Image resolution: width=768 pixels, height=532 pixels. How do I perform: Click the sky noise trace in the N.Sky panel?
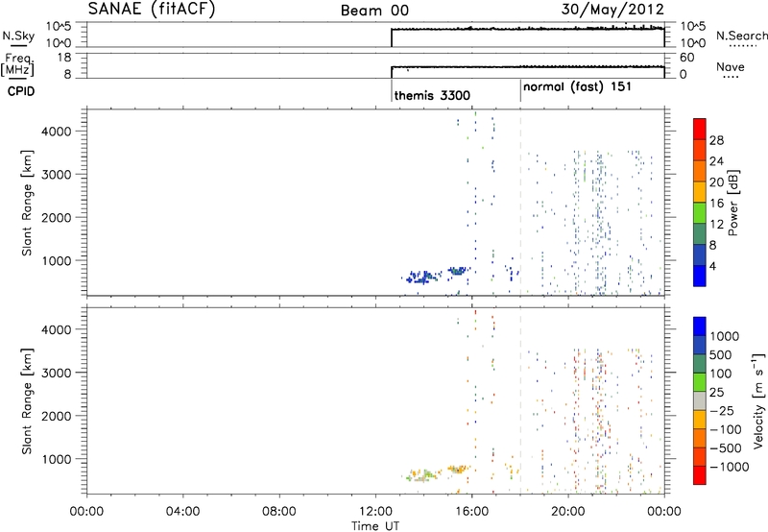(527, 29)
